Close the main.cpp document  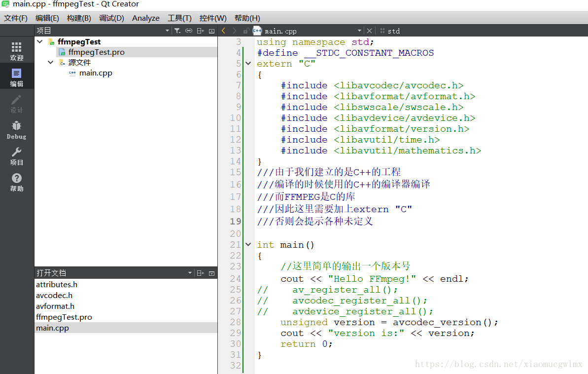[x=369, y=31]
